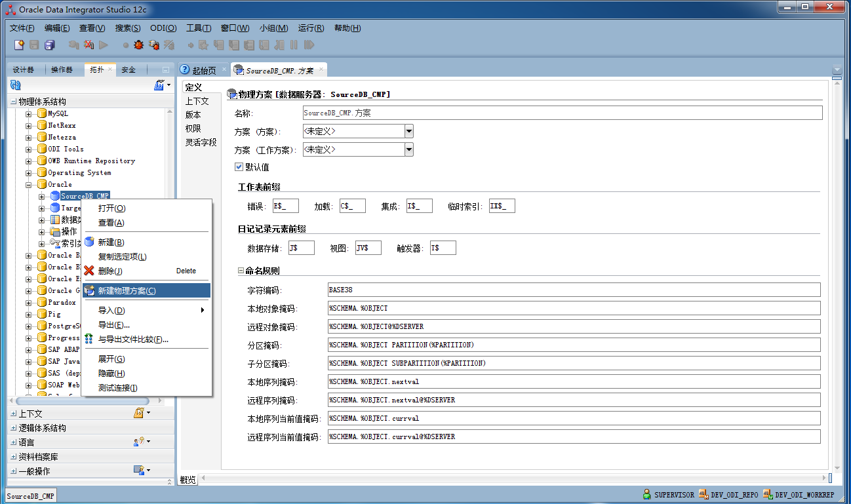Expand the 资料档案库 accordion panel
The height and width of the screenshot is (504, 851).
[x=14, y=457]
